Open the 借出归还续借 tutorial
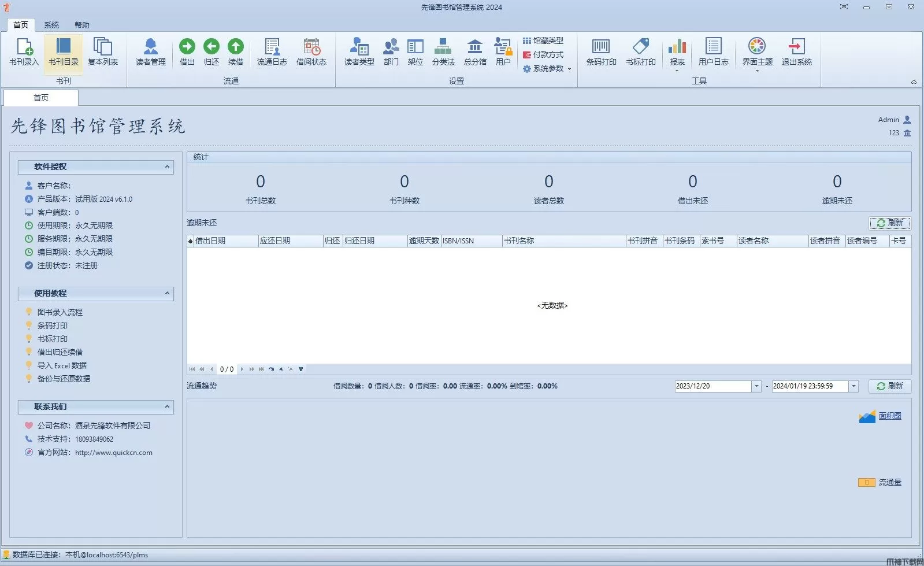Image resolution: width=924 pixels, height=566 pixels. (x=60, y=352)
